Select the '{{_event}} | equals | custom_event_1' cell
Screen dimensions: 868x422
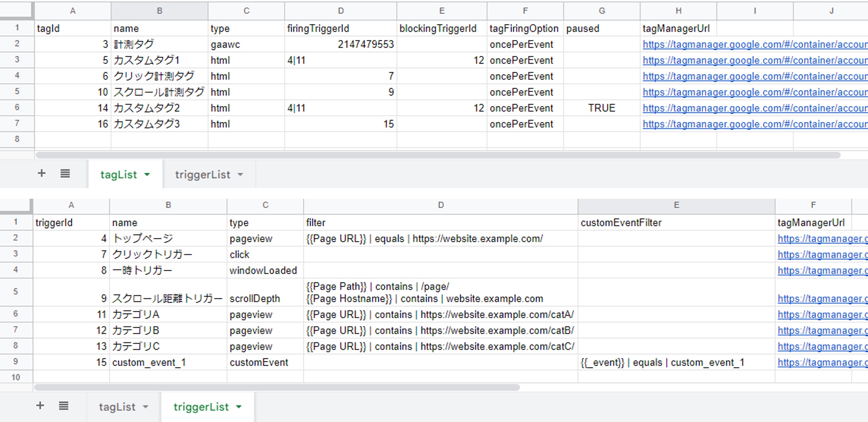[x=676, y=362]
